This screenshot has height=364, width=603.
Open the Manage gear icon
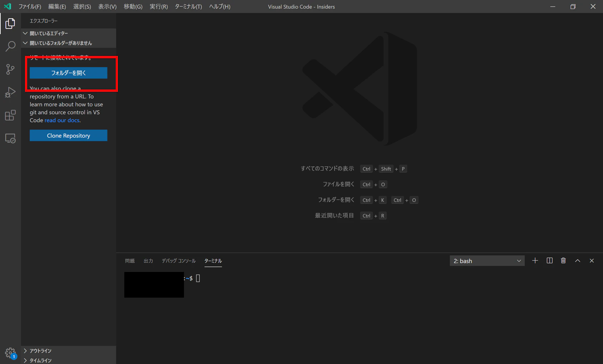coord(10,353)
